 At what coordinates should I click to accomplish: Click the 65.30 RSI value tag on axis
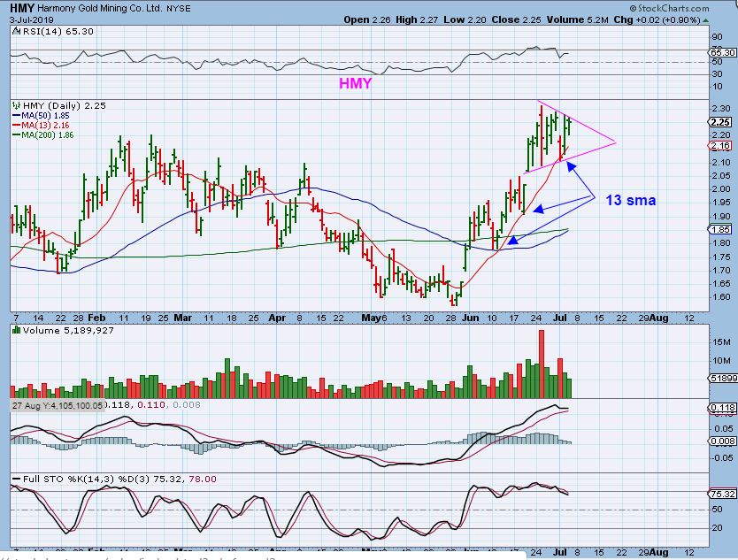click(x=723, y=53)
